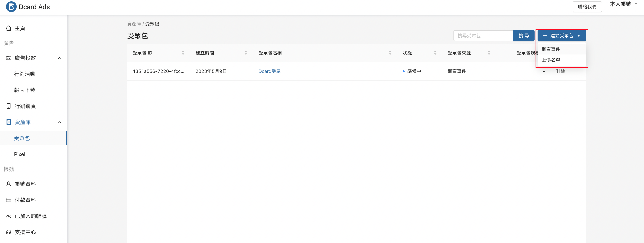644x243 pixels.
Task: Open the 本人帳號 account dropdown
Action: (x=624, y=4)
